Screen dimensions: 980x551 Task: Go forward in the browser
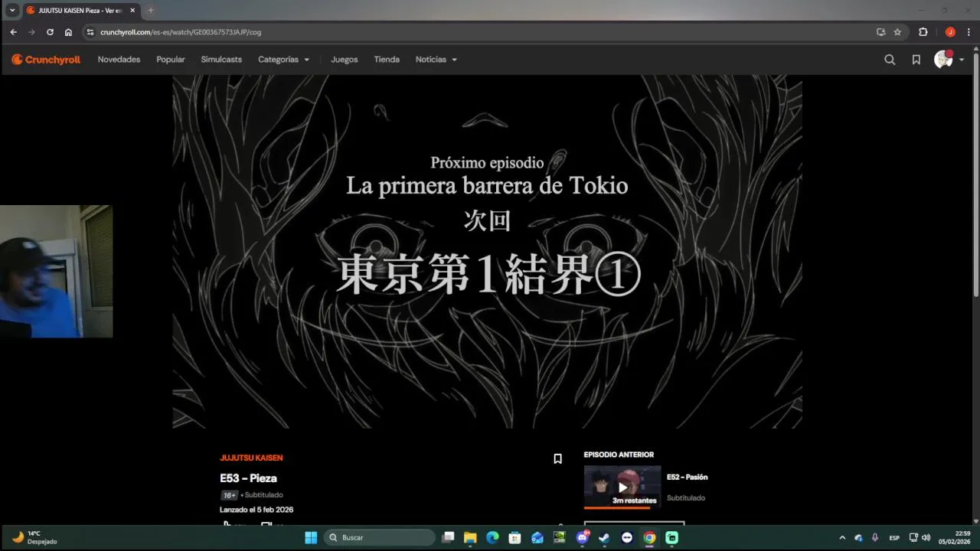pyautogui.click(x=31, y=32)
